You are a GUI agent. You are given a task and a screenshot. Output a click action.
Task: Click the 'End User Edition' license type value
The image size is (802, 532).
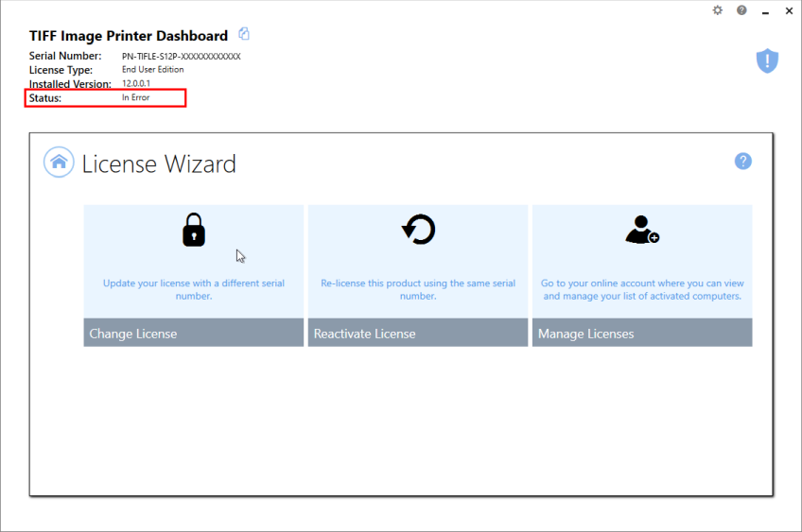(x=152, y=70)
